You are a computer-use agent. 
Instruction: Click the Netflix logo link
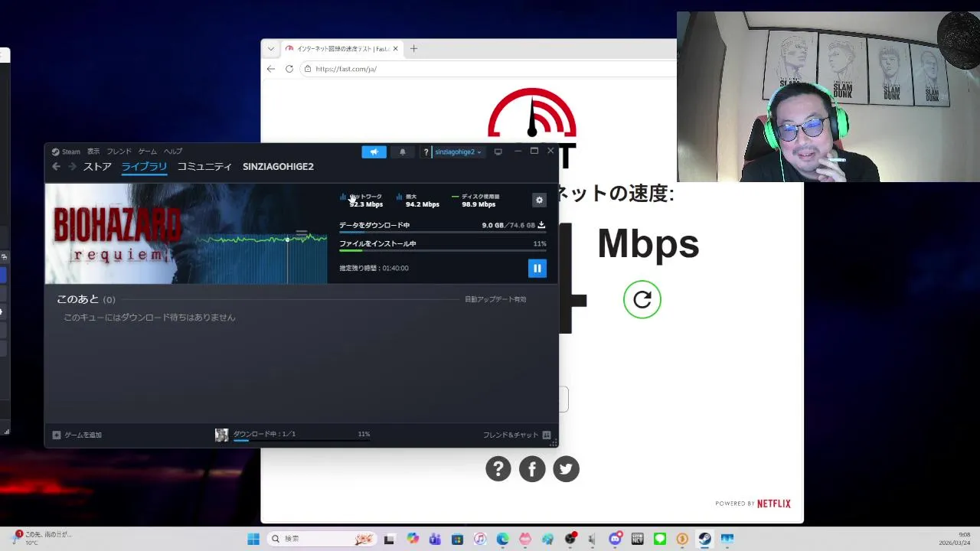pos(773,504)
